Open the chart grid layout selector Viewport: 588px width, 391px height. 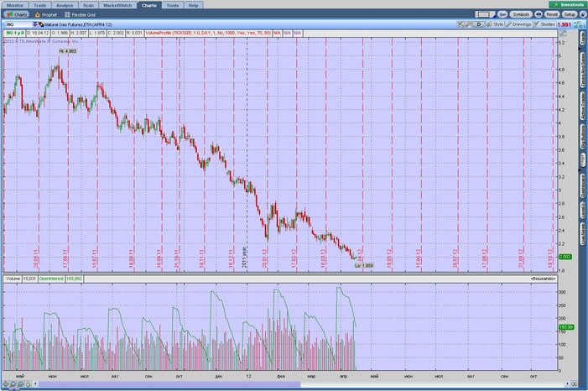point(486,14)
